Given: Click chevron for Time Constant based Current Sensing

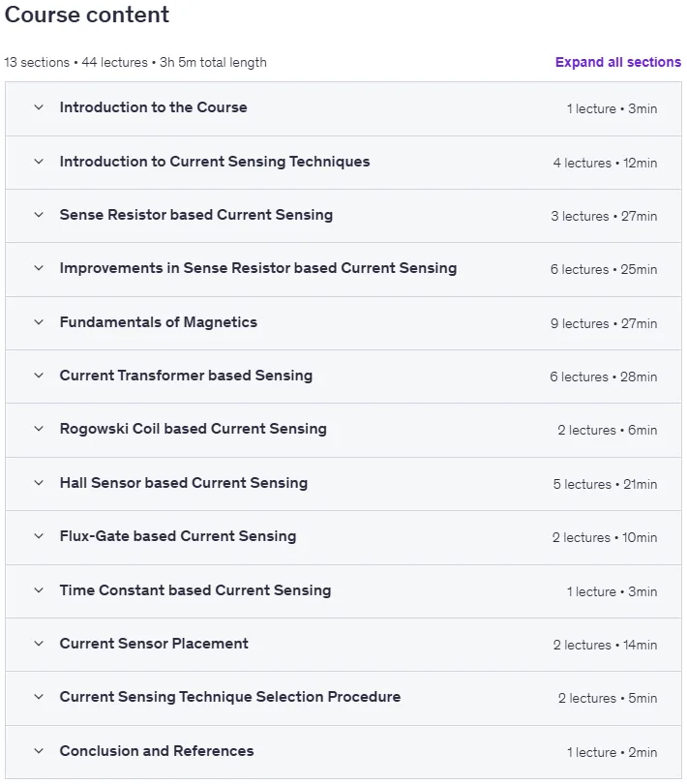Looking at the screenshot, I should [x=39, y=590].
